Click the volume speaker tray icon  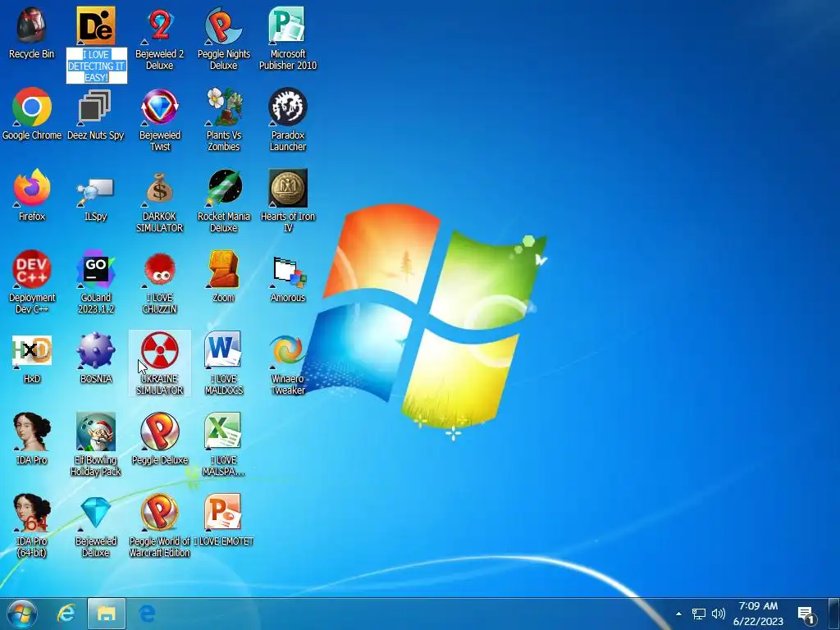coord(719,614)
